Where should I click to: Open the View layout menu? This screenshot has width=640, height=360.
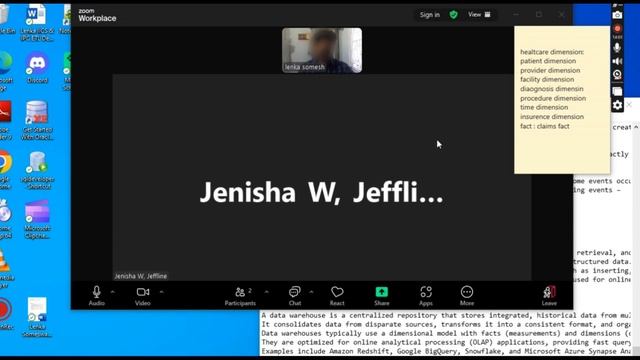479,15
